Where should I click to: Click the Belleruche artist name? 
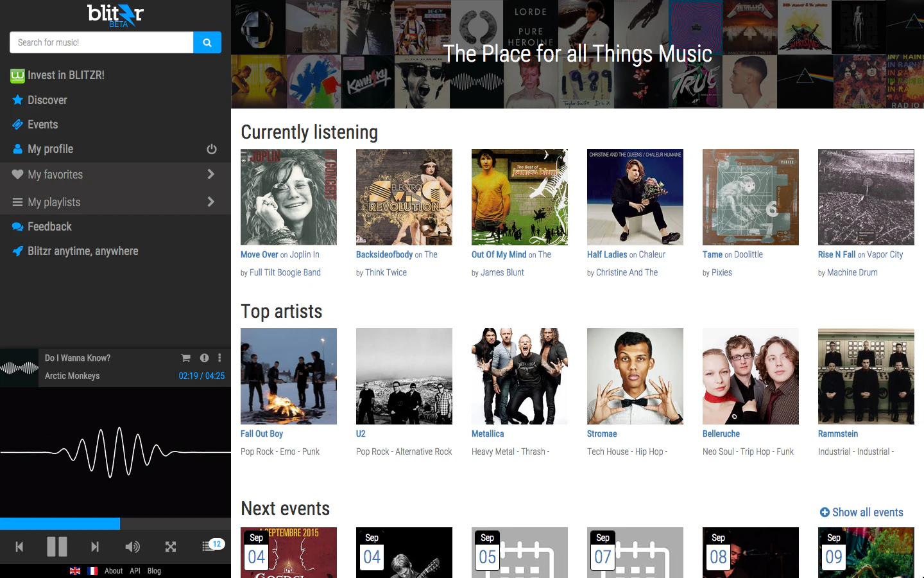(721, 434)
